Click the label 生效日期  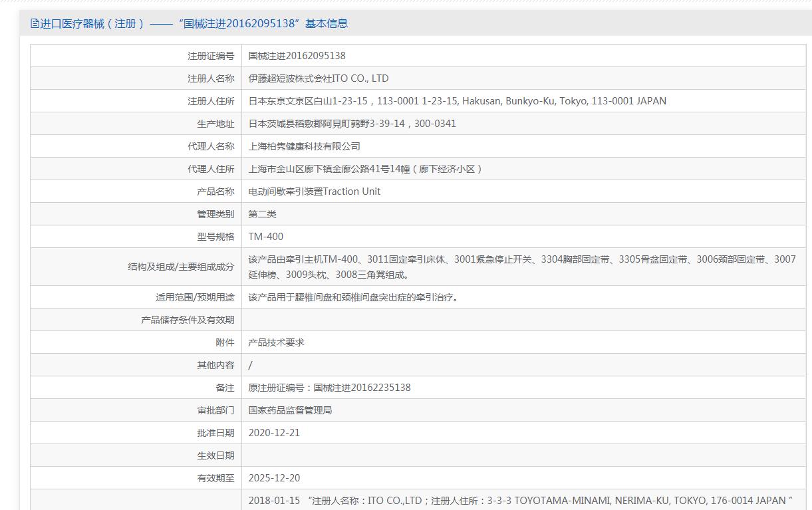tap(216, 455)
